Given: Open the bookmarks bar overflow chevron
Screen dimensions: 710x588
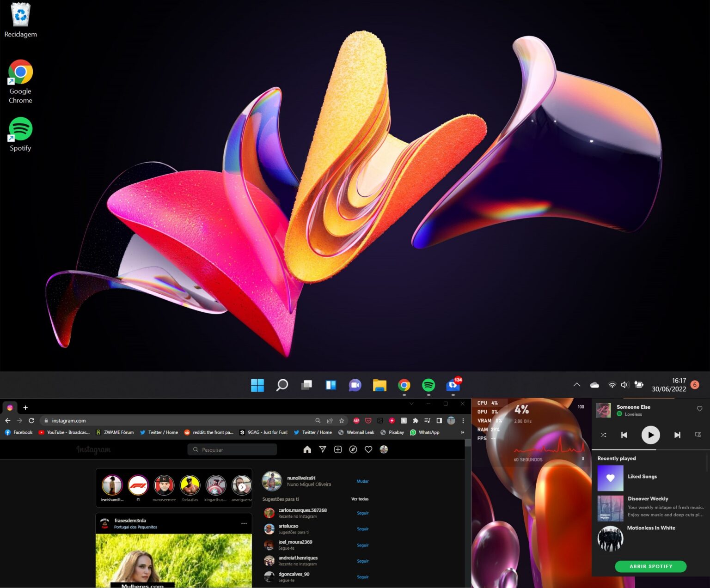Looking at the screenshot, I should [462, 432].
